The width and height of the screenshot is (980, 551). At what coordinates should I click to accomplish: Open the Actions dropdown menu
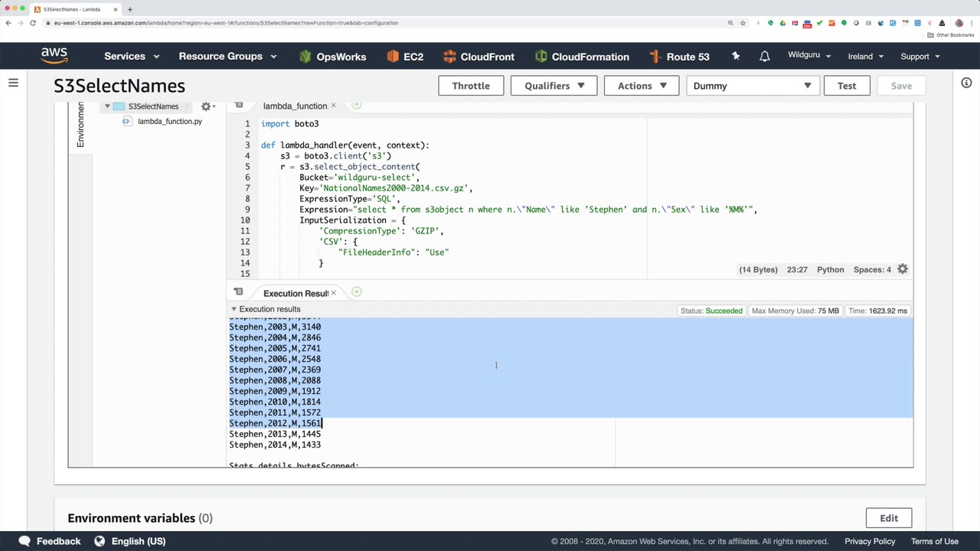coord(642,86)
